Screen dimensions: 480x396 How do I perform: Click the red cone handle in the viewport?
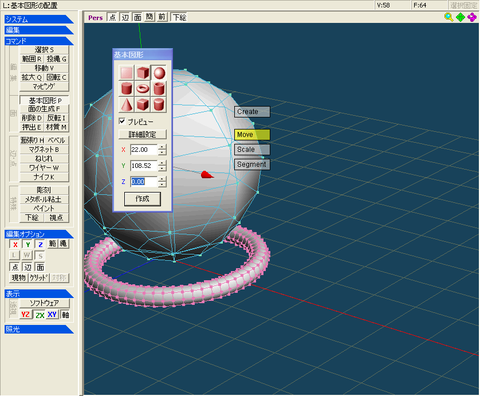pos(207,174)
